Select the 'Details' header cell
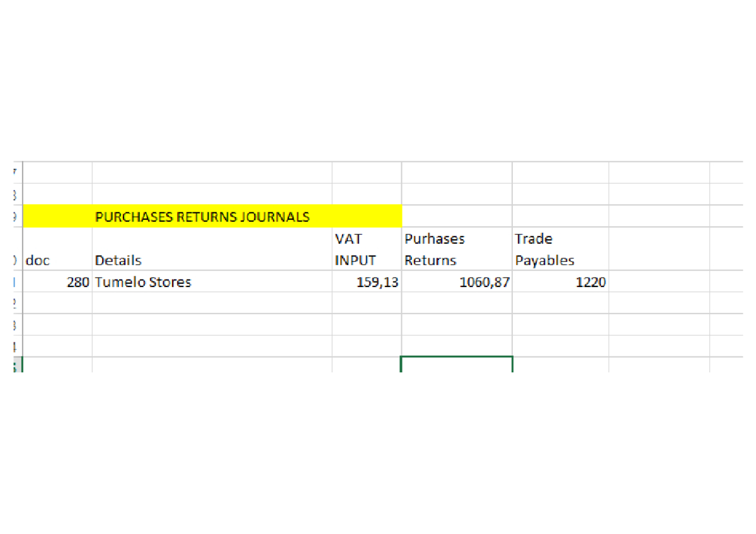Viewport: 756px width, 534px height. coord(212,249)
